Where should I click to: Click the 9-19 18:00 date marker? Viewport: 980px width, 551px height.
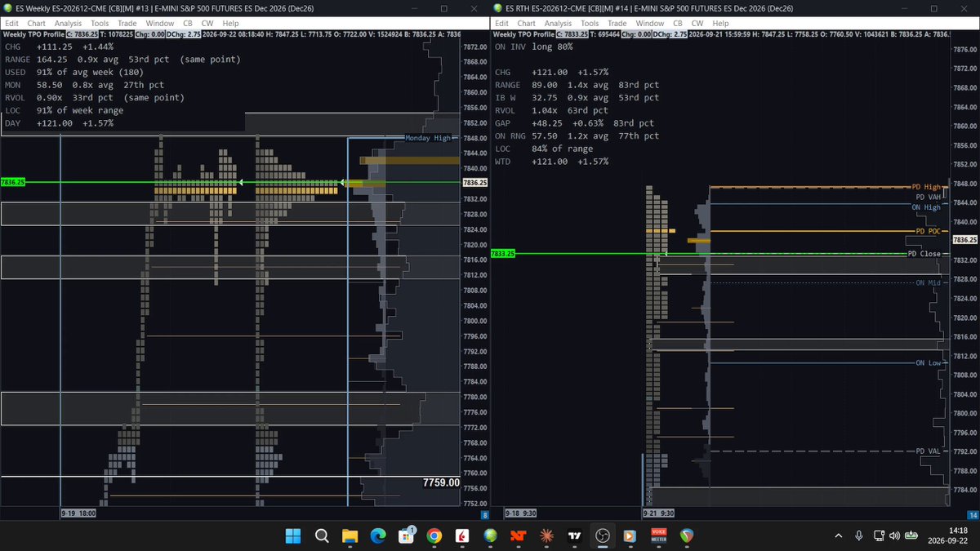(78, 513)
